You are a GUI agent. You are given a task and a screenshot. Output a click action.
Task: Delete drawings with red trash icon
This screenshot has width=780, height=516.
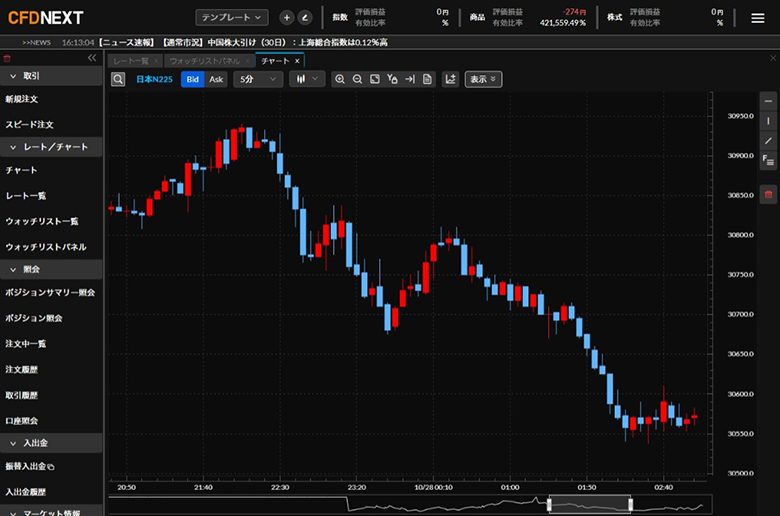(768, 194)
